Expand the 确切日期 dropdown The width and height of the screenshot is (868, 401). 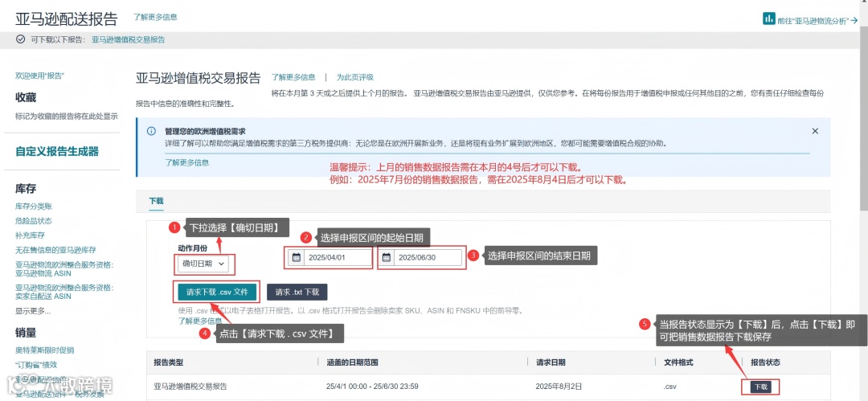(203, 264)
